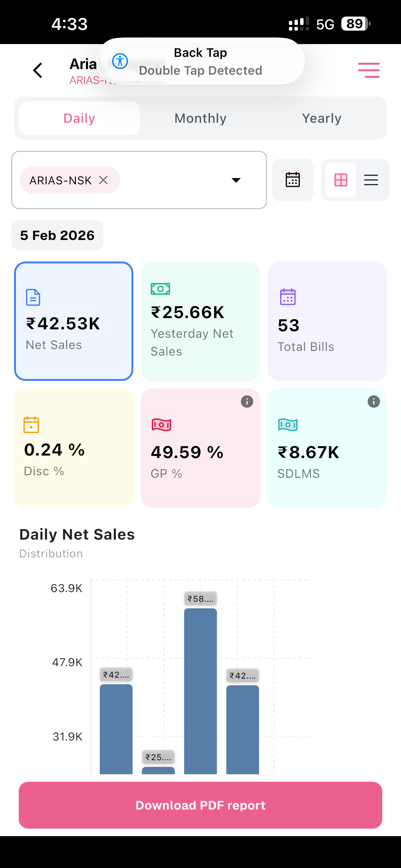Expand the store selection dropdown arrow

[236, 180]
